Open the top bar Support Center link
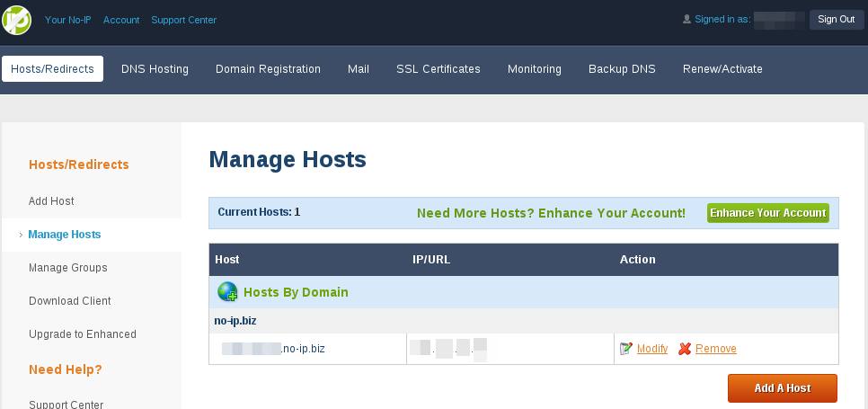This screenshot has height=409, width=868. (x=184, y=20)
